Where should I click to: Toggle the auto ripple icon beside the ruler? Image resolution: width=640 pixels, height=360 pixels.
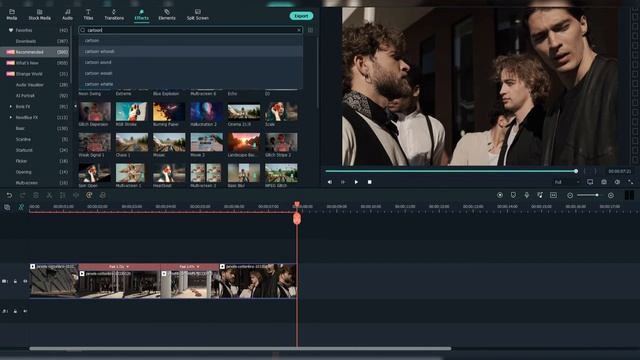[21, 207]
